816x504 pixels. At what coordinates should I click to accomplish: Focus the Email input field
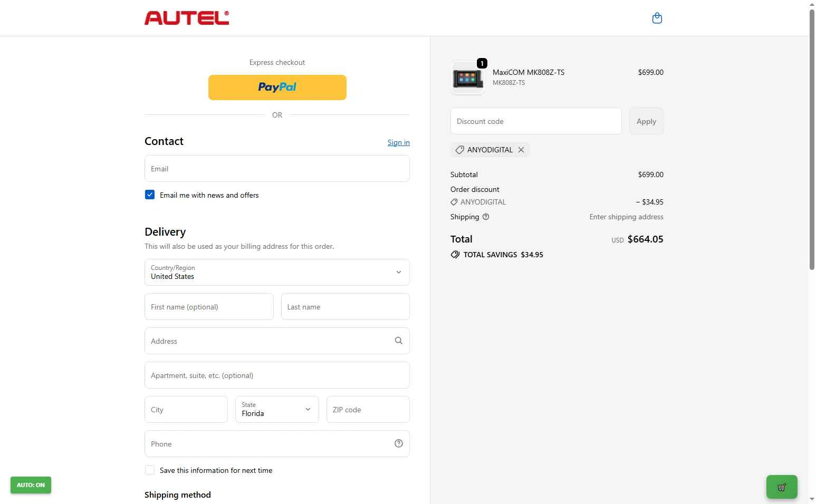pyautogui.click(x=277, y=169)
